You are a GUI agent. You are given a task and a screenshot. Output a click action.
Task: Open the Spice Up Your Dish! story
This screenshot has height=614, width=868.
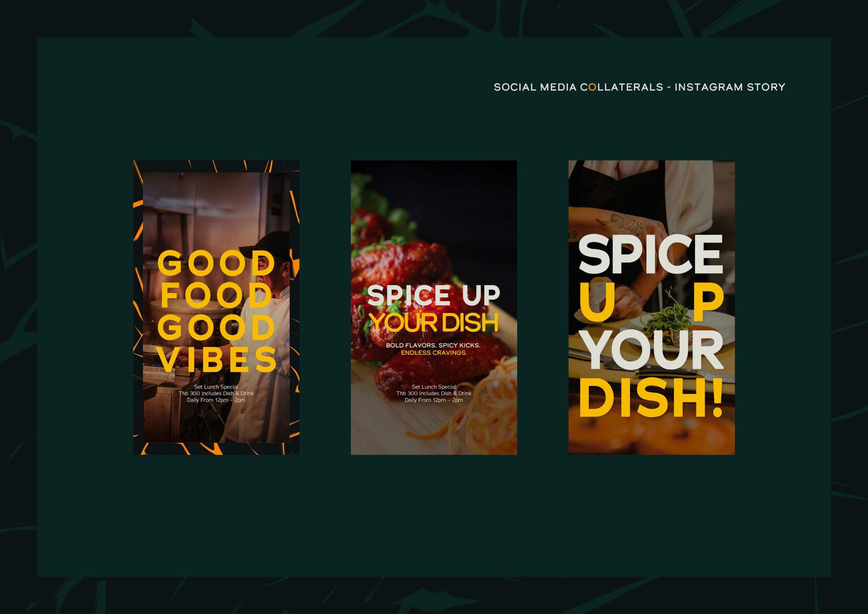pos(651,307)
